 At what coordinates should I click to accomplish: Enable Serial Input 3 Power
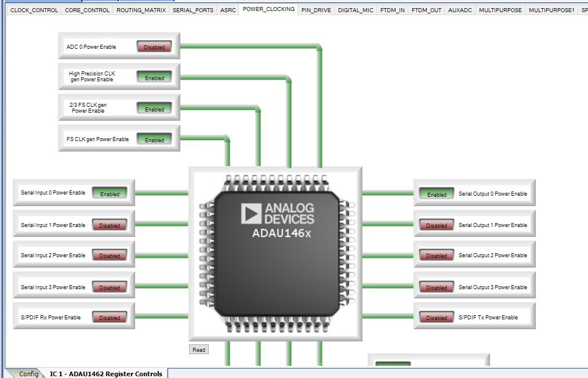pyautogui.click(x=110, y=287)
